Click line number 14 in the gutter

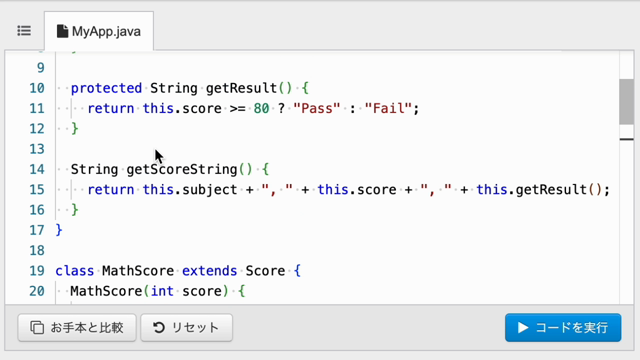tap(37, 169)
